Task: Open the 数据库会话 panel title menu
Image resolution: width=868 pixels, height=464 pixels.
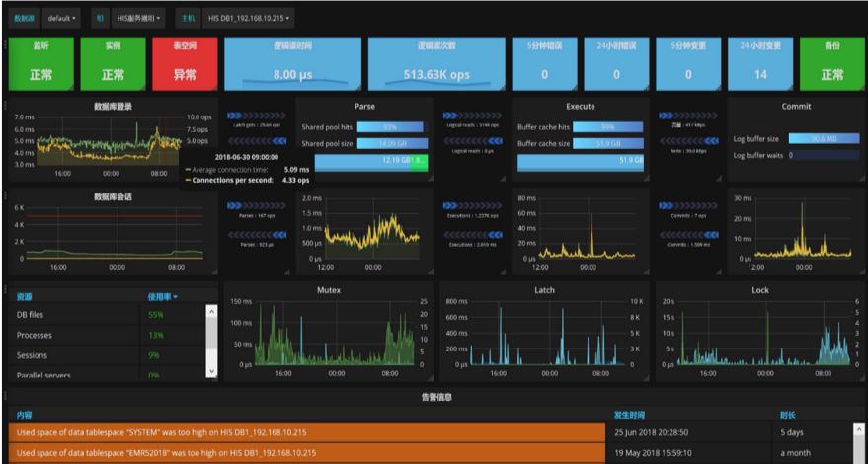Action: pyautogui.click(x=113, y=196)
